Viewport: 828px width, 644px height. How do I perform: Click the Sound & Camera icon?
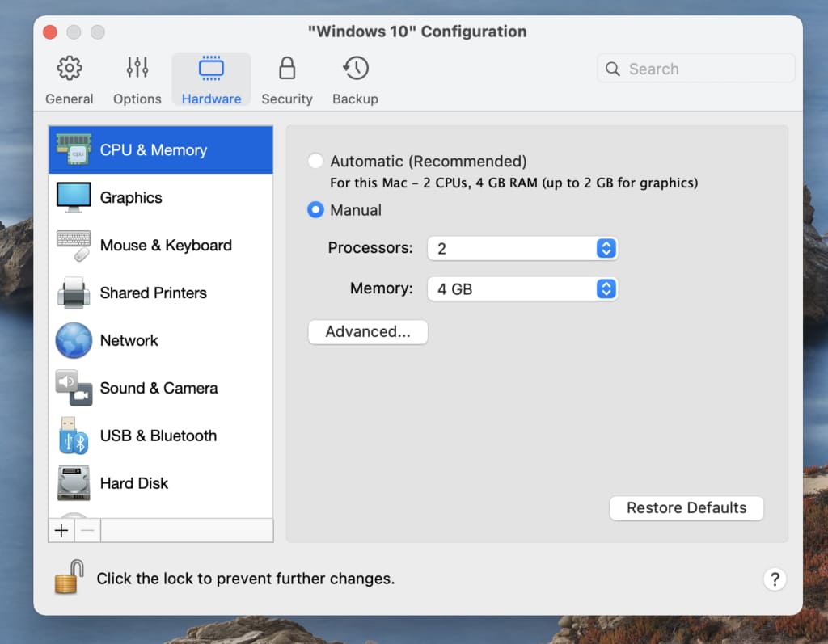[x=74, y=388]
